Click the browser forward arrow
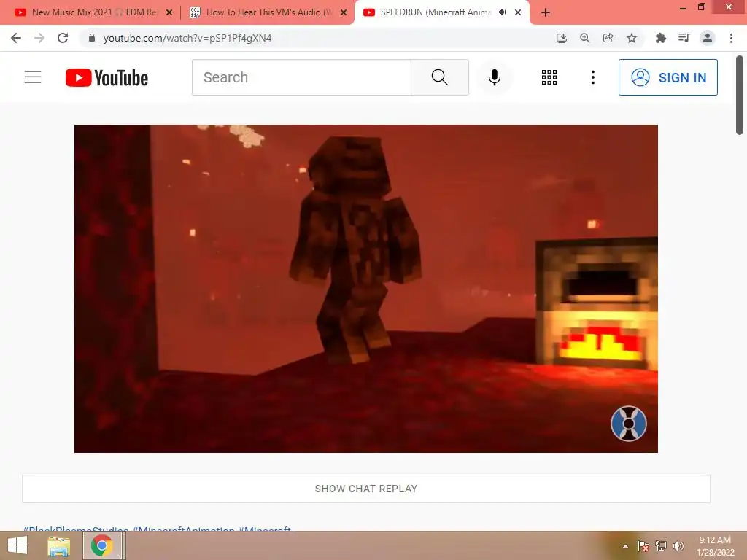Image resolution: width=747 pixels, height=560 pixels. click(x=39, y=38)
